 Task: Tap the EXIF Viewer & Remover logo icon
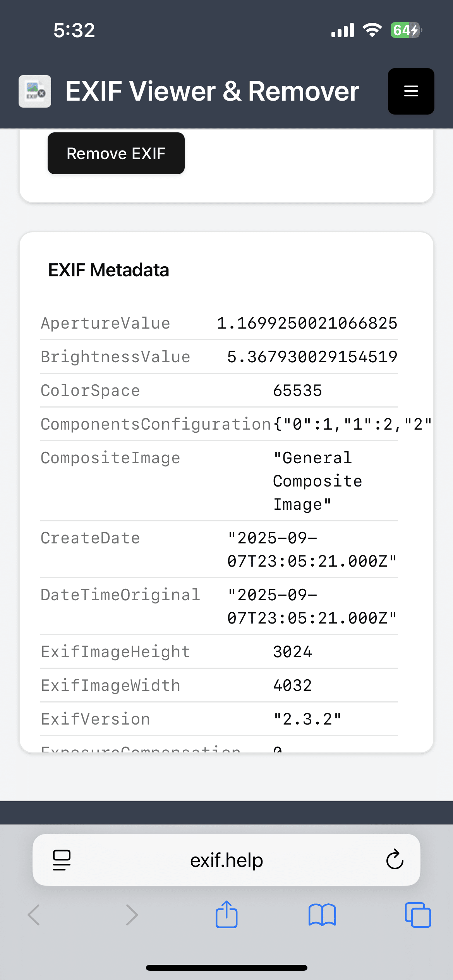pos(34,91)
